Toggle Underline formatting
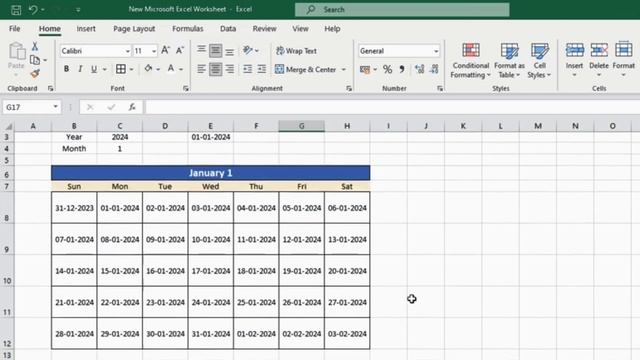This screenshot has height=360, width=640. (x=94, y=69)
